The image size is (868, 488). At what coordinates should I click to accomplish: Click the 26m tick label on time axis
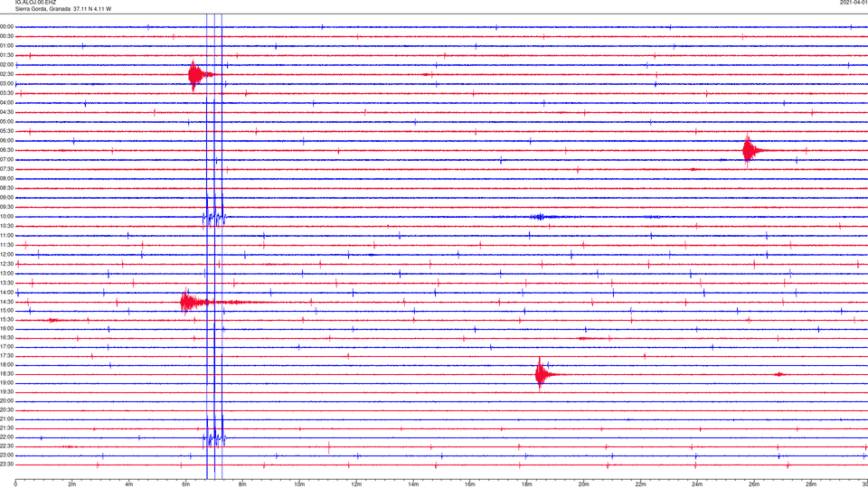(754, 484)
